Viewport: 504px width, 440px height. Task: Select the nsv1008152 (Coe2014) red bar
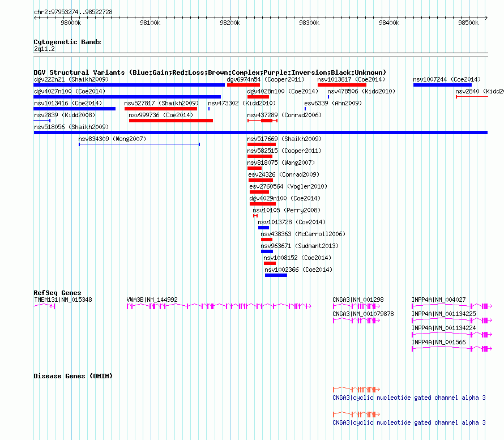[270, 263]
